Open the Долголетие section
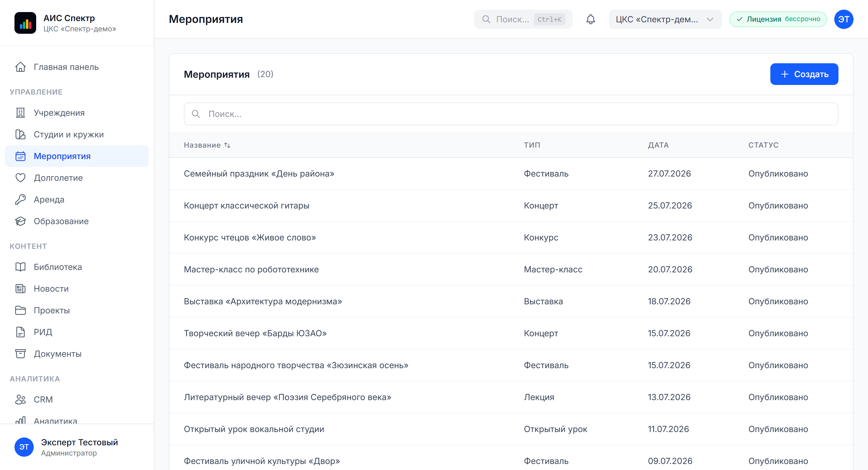 77,178
